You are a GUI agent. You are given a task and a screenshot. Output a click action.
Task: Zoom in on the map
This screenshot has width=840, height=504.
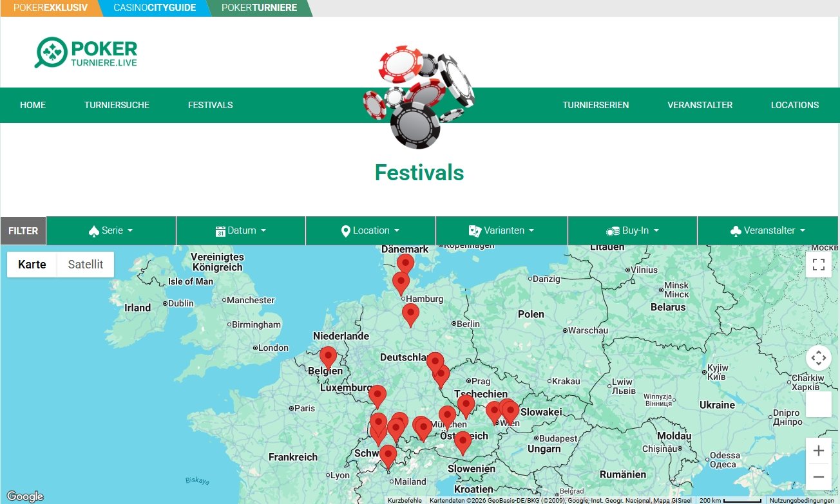pos(819,451)
